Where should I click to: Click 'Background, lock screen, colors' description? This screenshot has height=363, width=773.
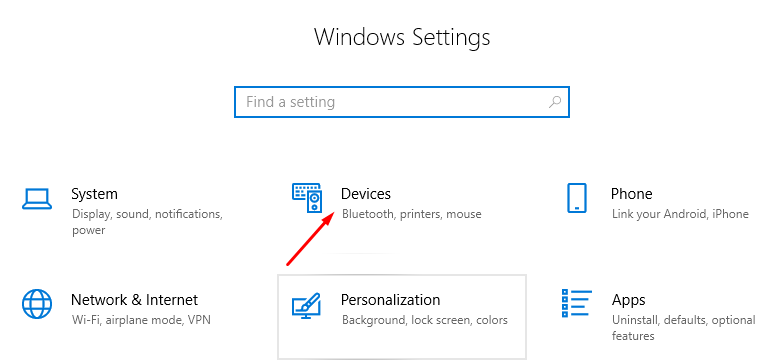coord(424,321)
